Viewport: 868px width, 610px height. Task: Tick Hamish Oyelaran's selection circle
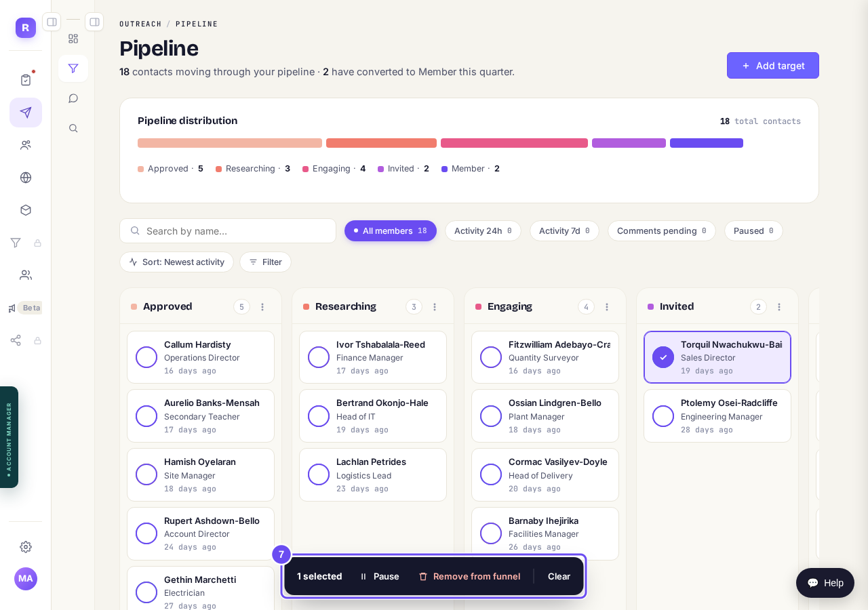[x=146, y=474]
